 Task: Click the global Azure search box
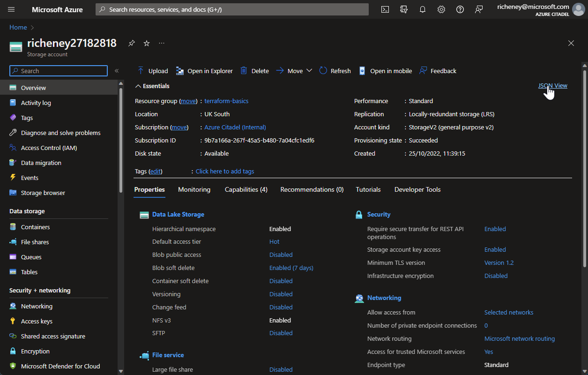coord(231,9)
